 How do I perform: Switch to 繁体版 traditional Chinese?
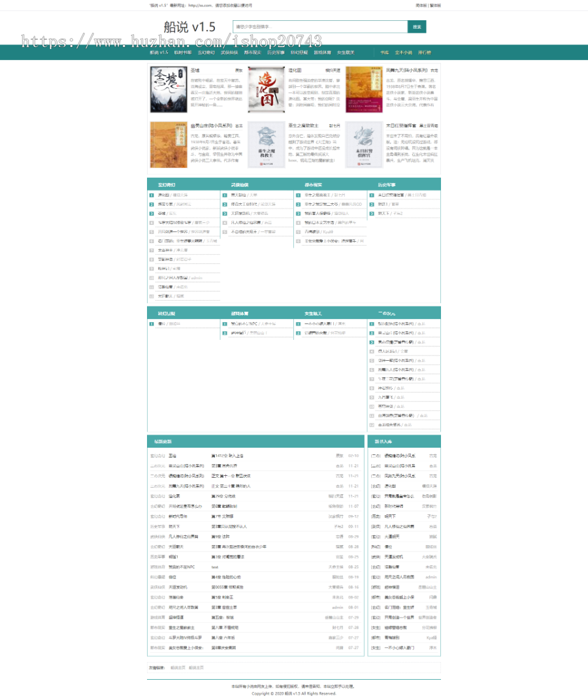pyautogui.click(x=435, y=5)
